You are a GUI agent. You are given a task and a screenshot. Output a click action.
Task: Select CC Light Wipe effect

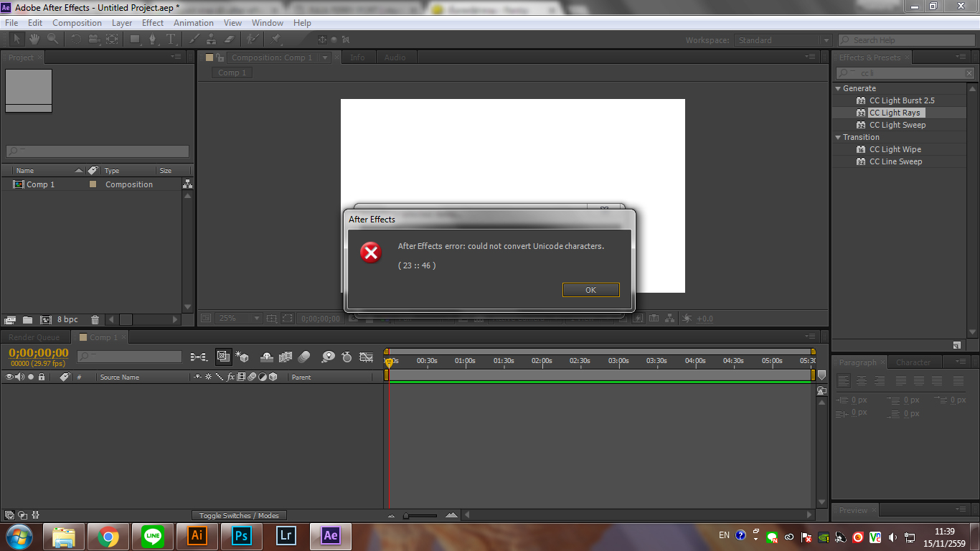(895, 149)
